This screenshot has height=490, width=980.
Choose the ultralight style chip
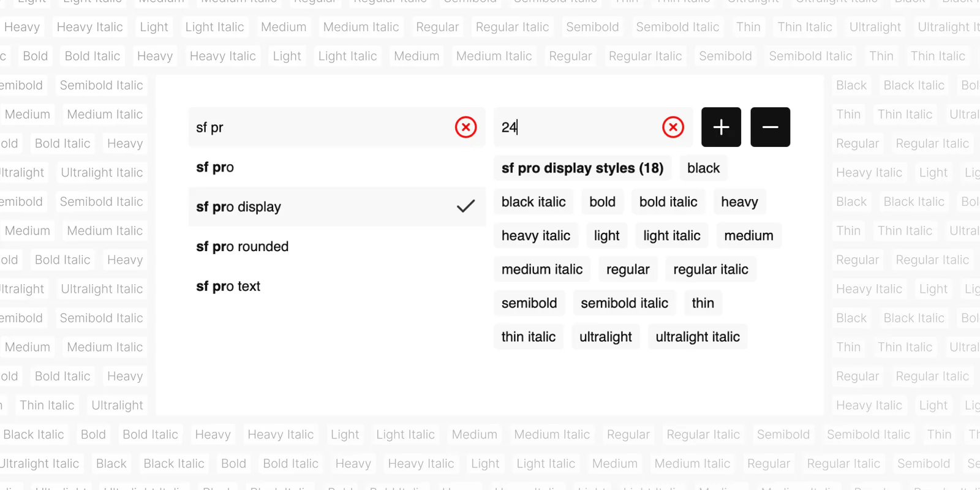pyautogui.click(x=606, y=336)
